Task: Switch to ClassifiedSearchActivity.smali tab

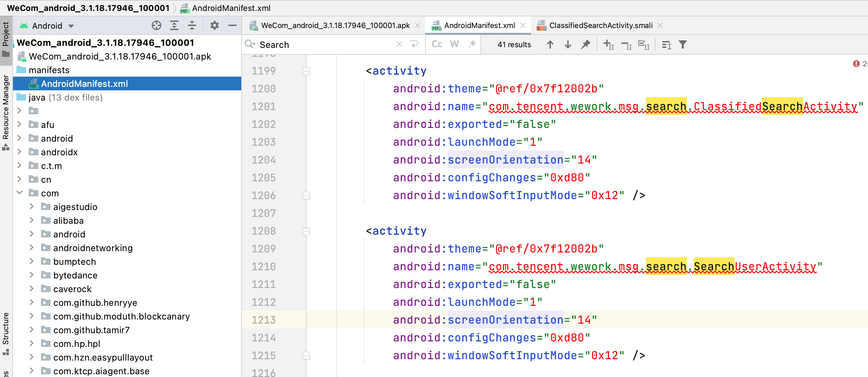Action: point(600,26)
